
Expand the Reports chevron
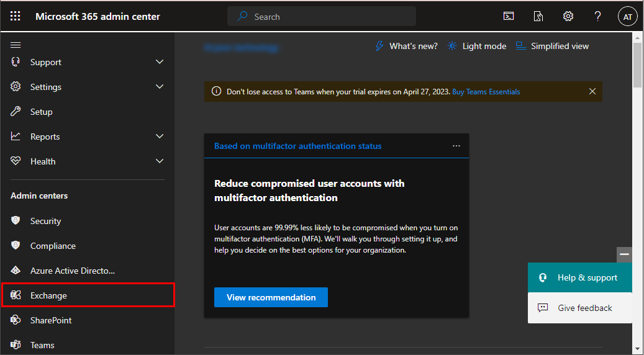[x=160, y=137]
